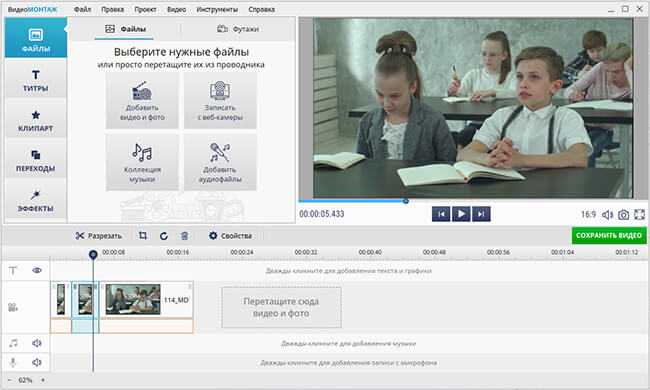The height and width of the screenshot is (390, 650).
Task: Take a snapshot with camera icon
Action: pos(623,215)
